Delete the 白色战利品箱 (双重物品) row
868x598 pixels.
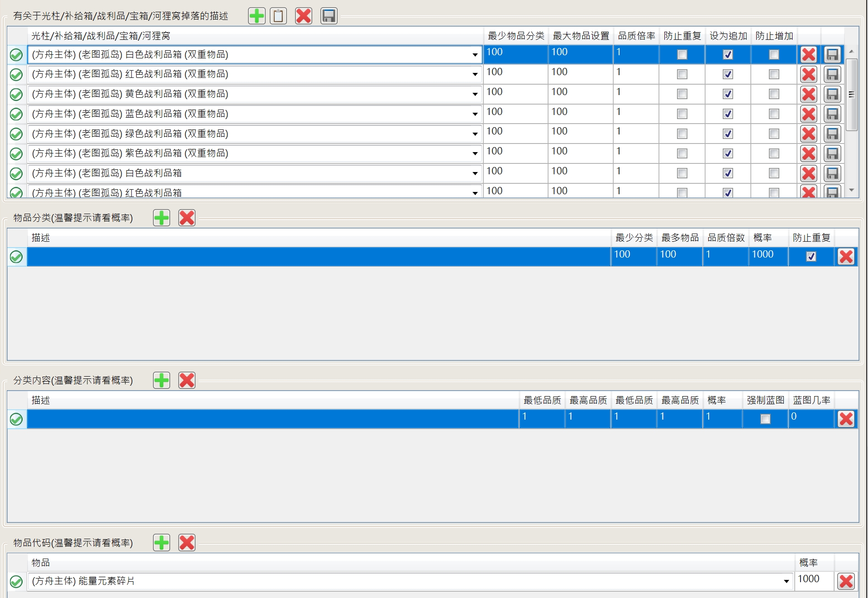pyautogui.click(x=809, y=54)
